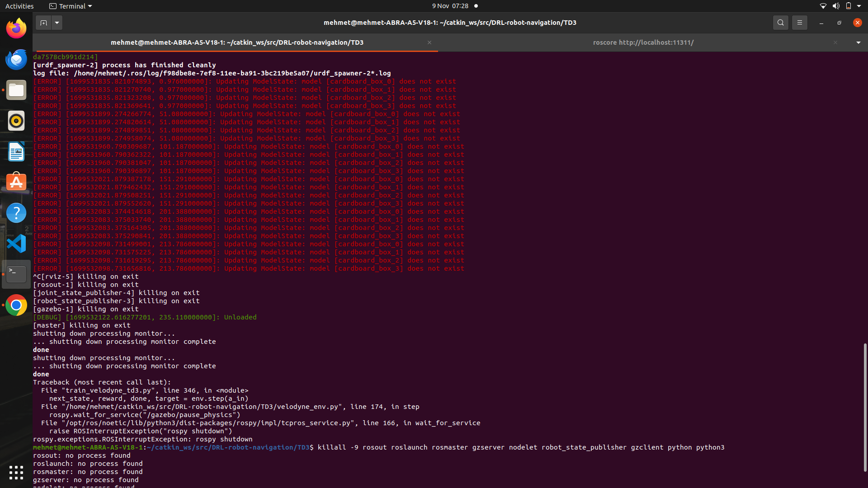Open the terminal hamburger menu
Screen dimensions: 868x488
[799, 23]
